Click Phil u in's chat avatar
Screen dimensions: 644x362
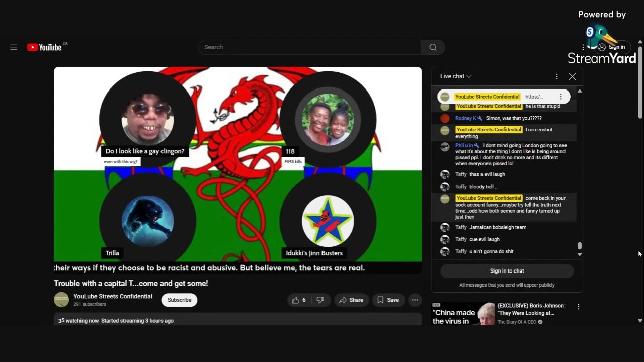(x=445, y=147)
